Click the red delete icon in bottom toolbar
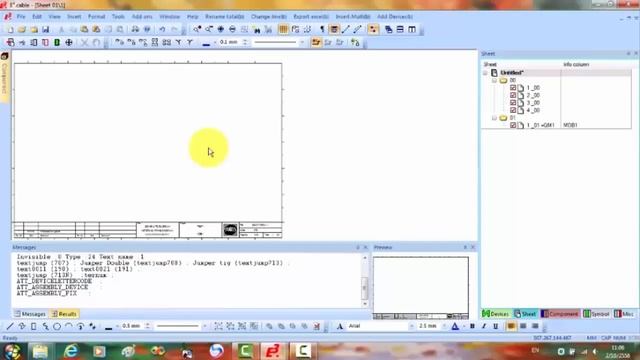 pyautogui.click(x=316, y=326)
